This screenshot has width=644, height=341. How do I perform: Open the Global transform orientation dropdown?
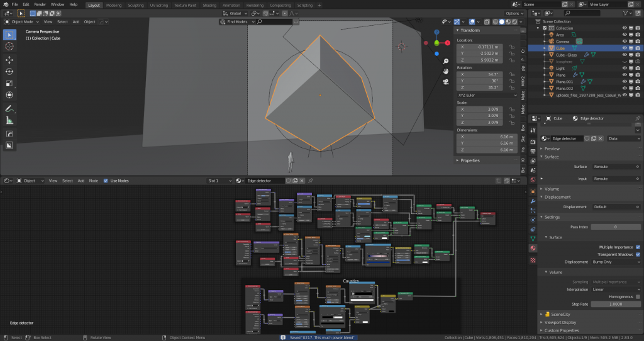235,14
